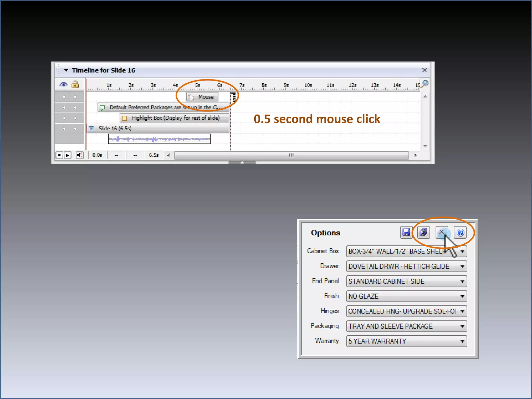The image size is (532, 399).
Task: Toggle visibility dot for text caption row
Action: (x=64, y=108)
